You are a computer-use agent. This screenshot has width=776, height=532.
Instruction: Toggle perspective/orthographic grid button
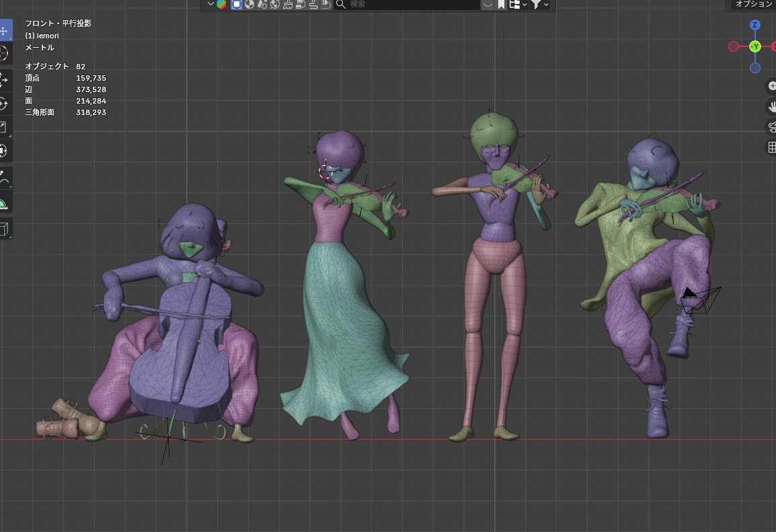771,147
